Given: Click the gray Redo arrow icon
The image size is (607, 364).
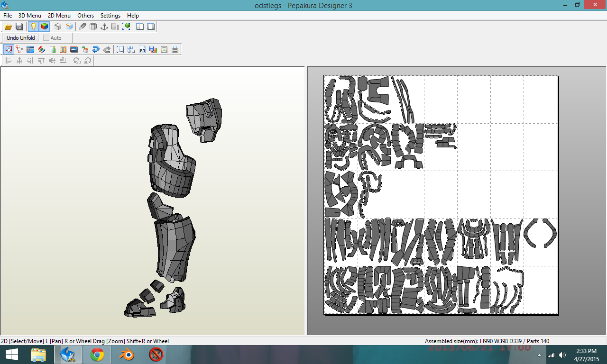Looking at the screenshot, I should 107,49.
